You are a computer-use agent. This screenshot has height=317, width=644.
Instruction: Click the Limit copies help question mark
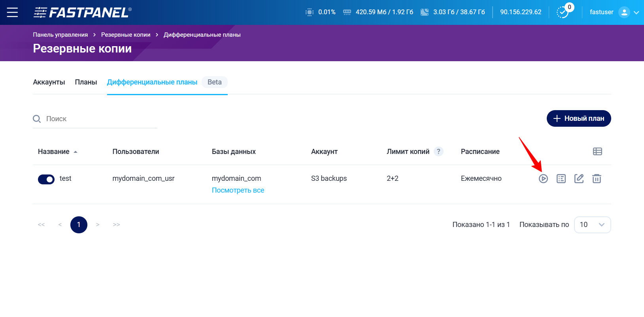438,152
